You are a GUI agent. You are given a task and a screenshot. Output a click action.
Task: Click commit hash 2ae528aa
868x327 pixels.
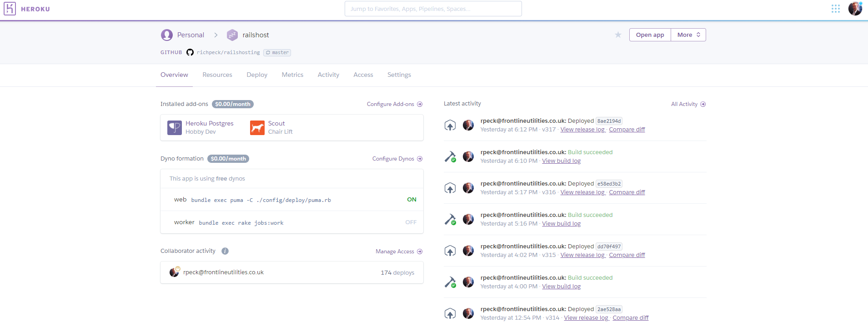pos(609,309)
